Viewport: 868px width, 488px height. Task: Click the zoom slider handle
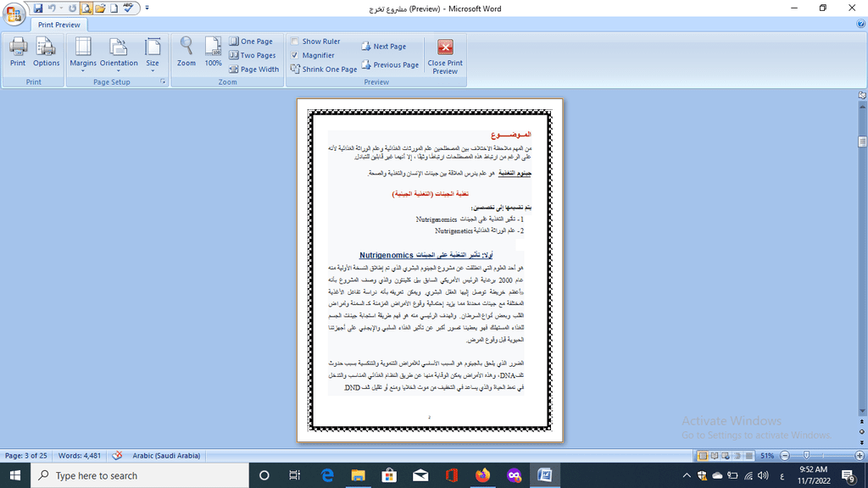pos(807,455)
